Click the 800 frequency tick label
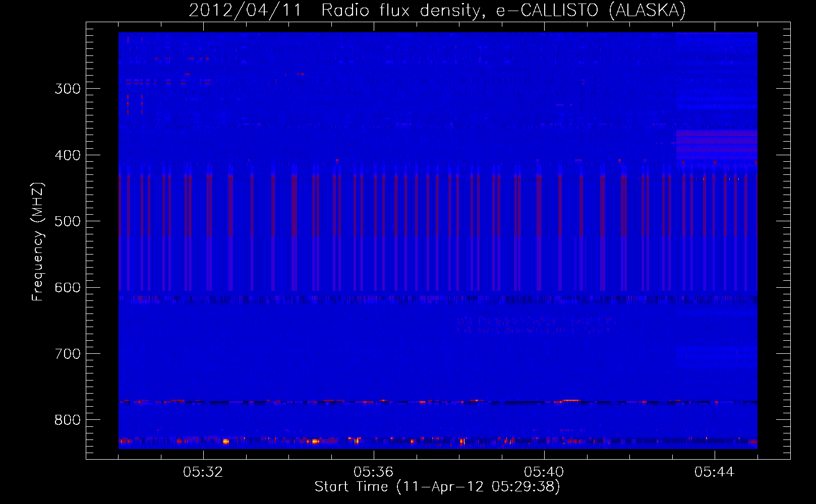 (x=68, y=420)
